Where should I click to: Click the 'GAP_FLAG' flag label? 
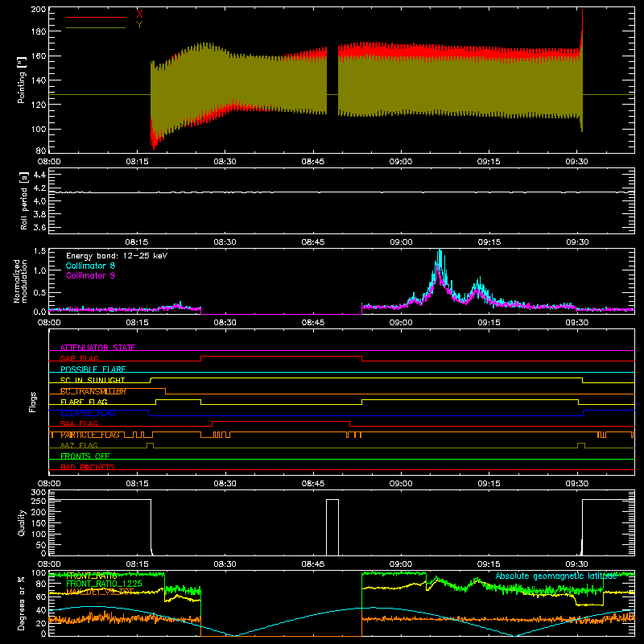(79, 358)
